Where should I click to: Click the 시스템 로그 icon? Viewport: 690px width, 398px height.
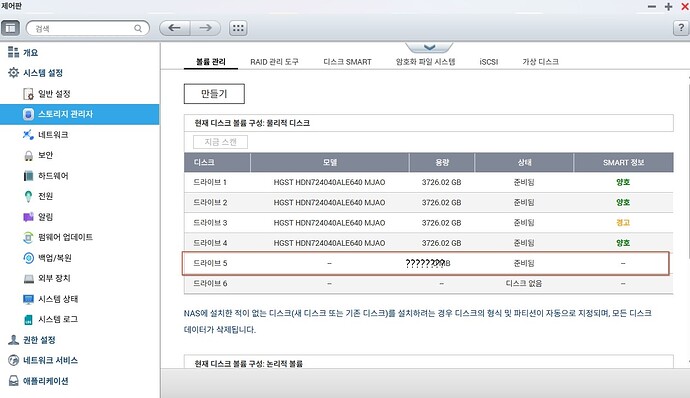(28, 320)
